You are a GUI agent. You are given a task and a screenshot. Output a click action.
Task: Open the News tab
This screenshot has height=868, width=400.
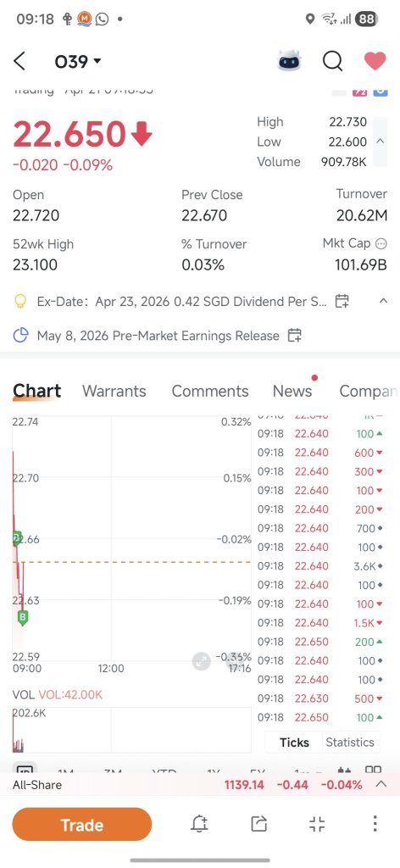292,391
